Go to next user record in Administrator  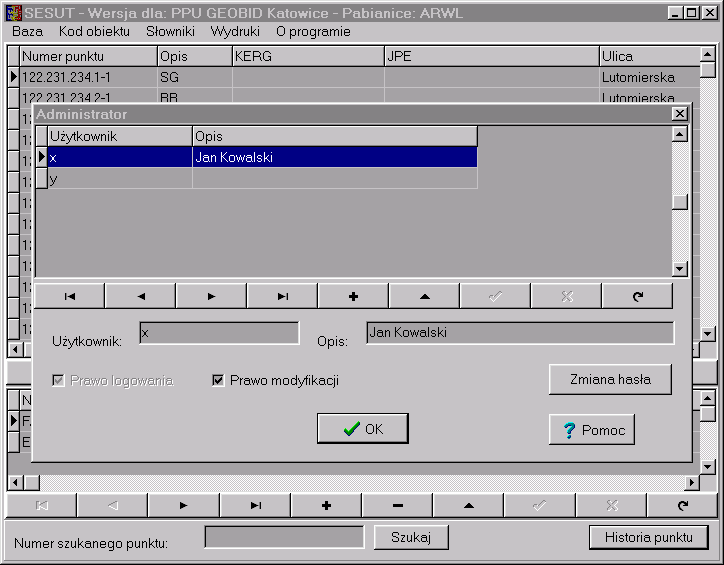[x=212, y=296]
